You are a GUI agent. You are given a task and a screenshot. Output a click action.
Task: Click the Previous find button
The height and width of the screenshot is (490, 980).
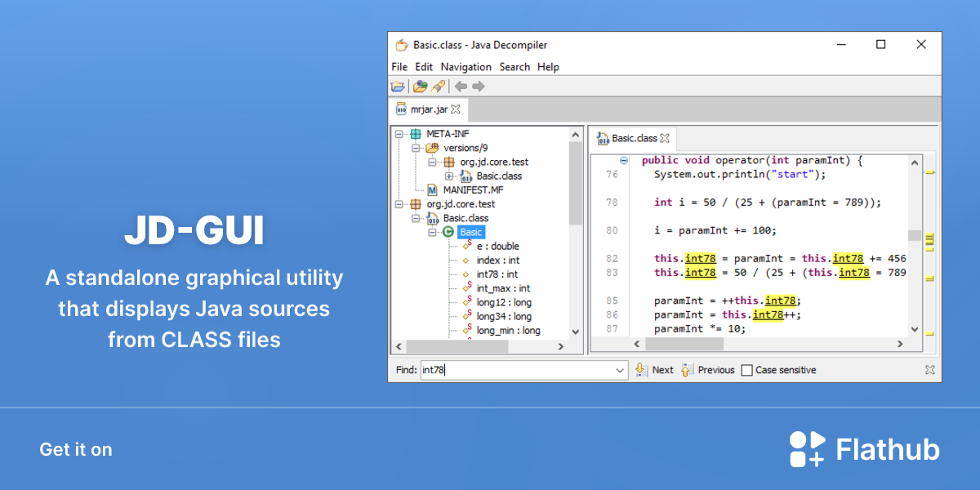tap(708, 370)
